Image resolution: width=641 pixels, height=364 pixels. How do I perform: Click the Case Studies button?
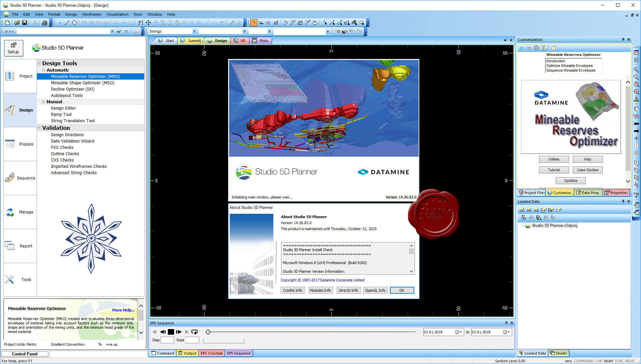(587, 170)
